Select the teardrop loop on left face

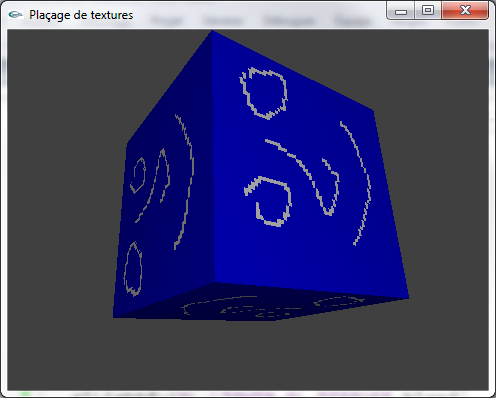pos(133,269)
